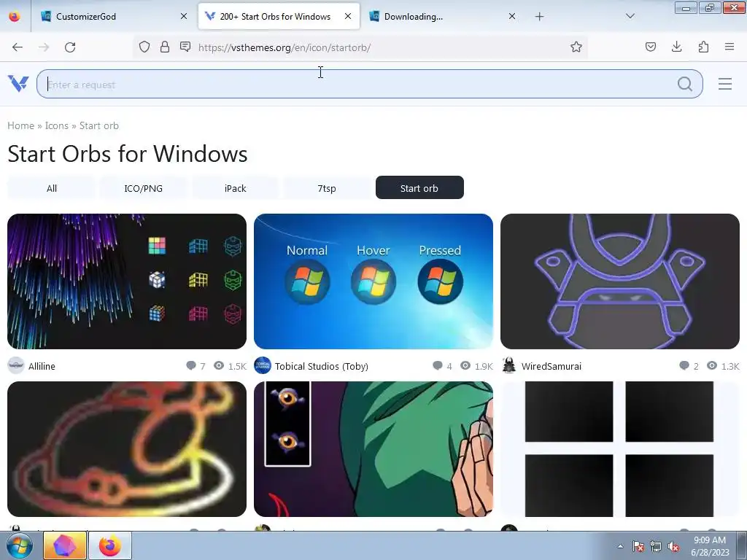Click views eye icon on Alliline post
This screenshot has height=560, width=747.
pyautogui.click(x=219, y=366)
